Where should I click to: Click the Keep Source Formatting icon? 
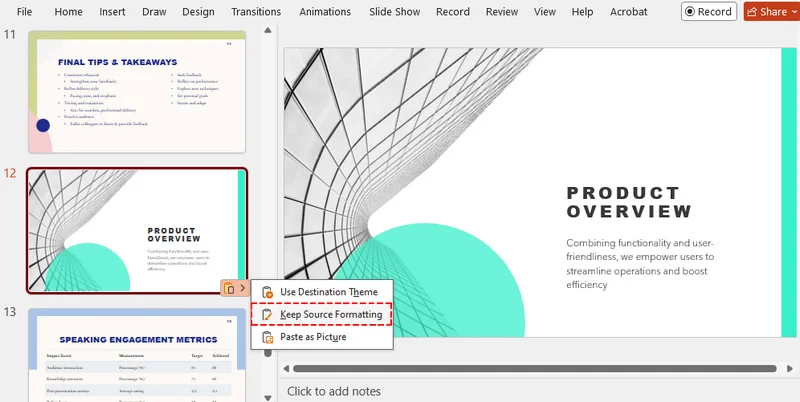(267, 315)
